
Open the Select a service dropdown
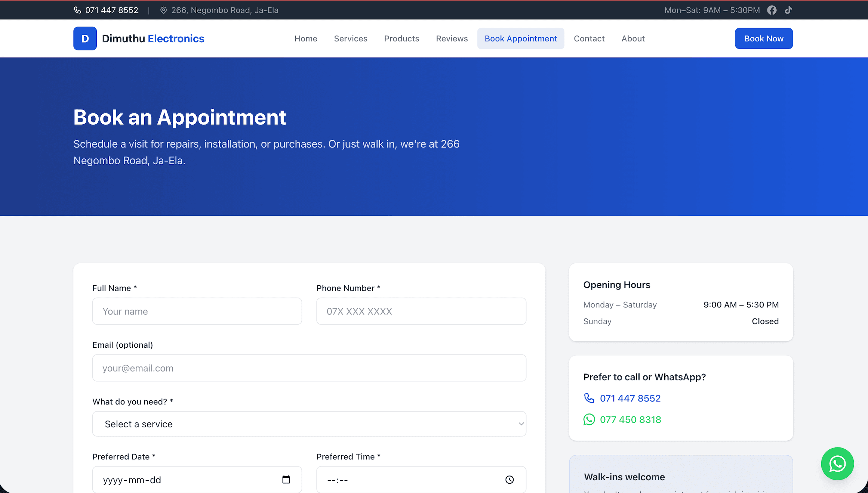[309, 424]
